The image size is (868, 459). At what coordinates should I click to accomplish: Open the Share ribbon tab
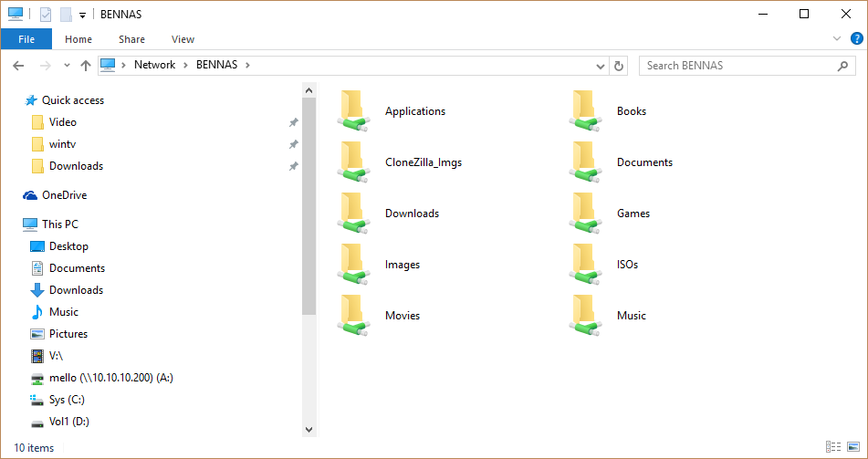click(x=131, y=39)
